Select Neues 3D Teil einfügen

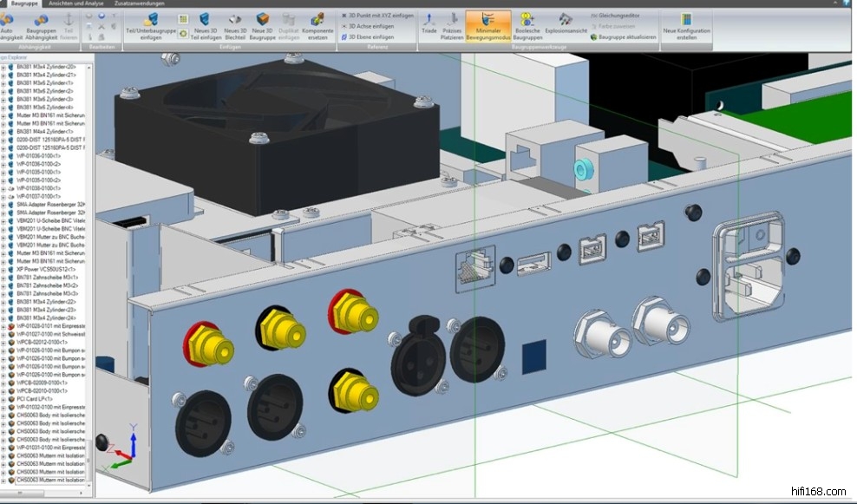205,20
